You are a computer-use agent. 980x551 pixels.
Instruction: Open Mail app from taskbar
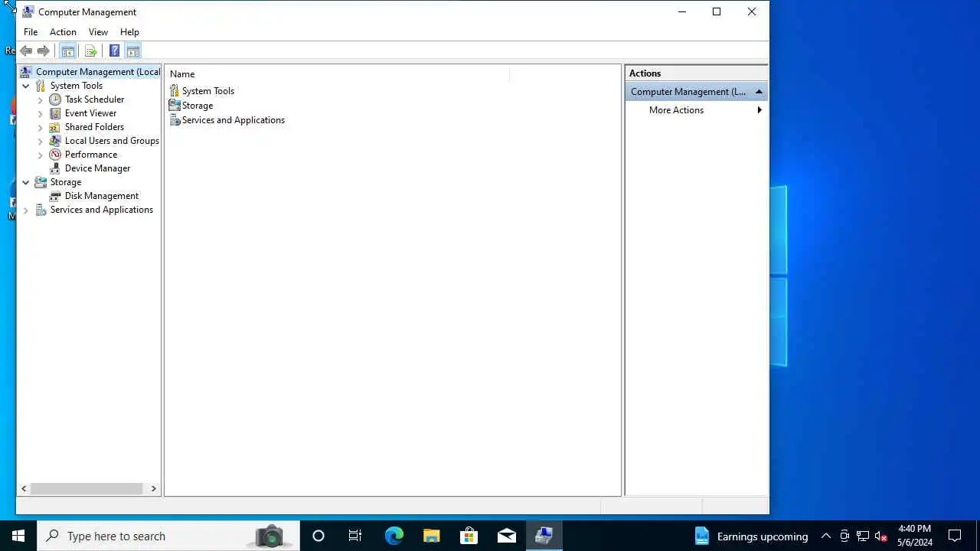(507, 536)
